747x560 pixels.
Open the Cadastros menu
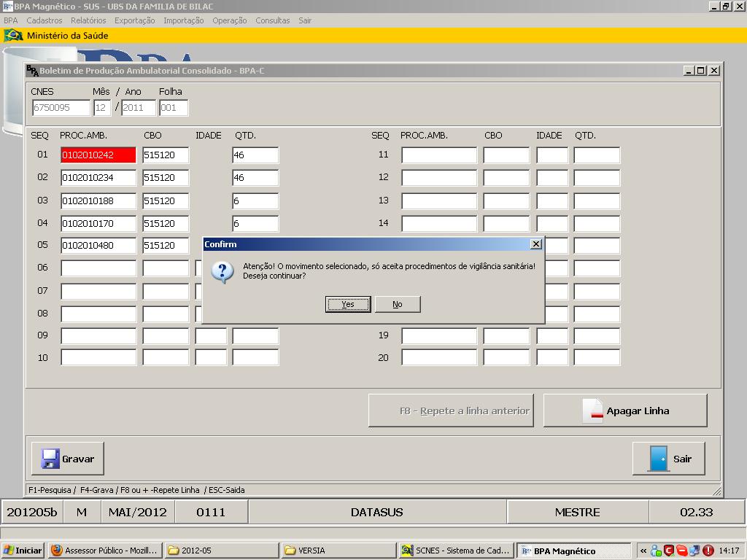44,20
